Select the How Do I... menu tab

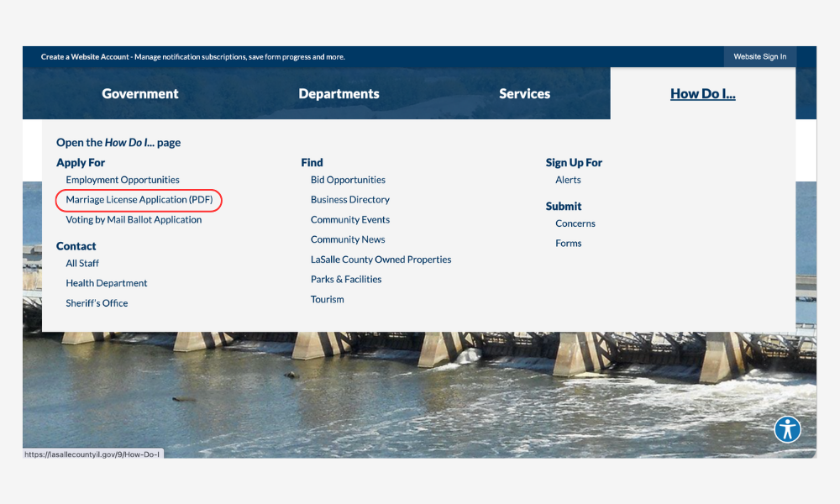(703, 94)
